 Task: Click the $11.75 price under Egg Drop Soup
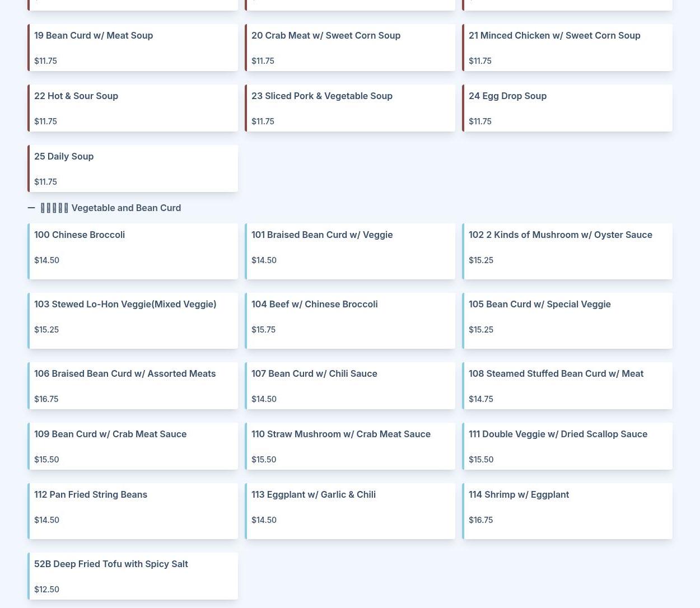[x=480, y=121]
